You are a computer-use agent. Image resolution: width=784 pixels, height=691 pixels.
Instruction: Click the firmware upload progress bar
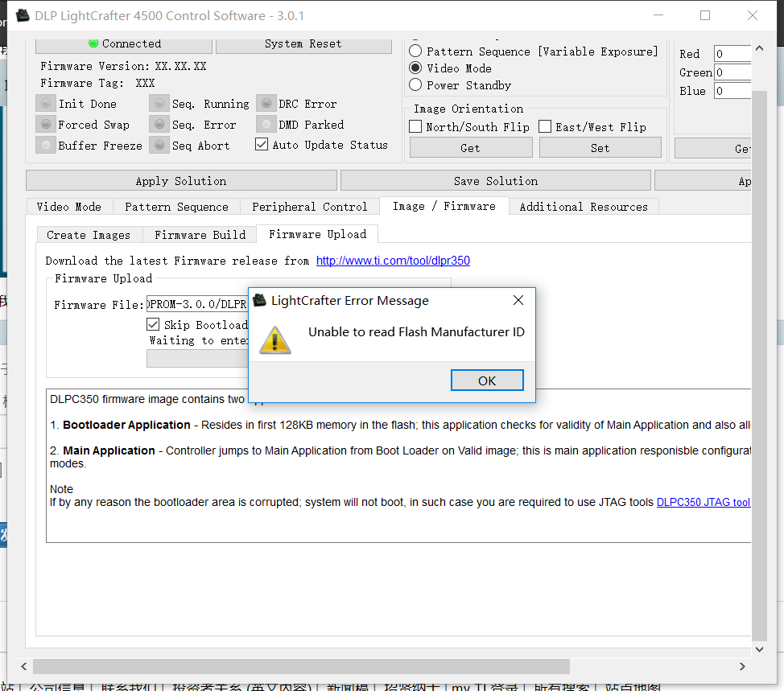[197, 358]
